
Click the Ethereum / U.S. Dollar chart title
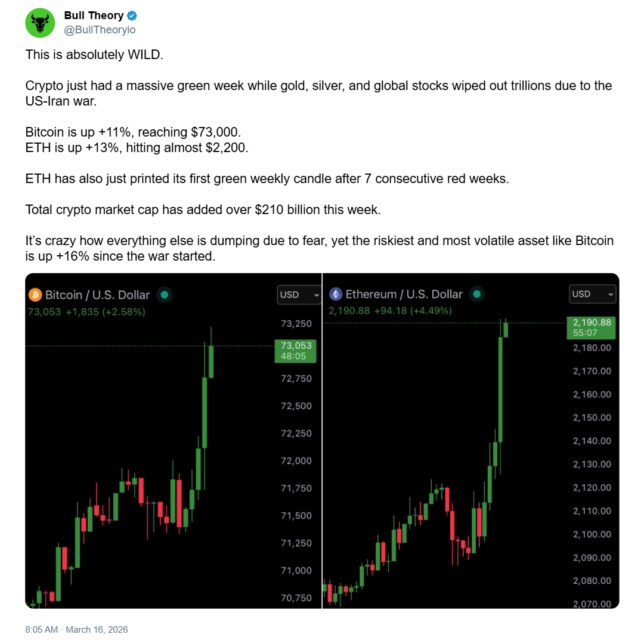pyautogui.click(x=404, y=294)
